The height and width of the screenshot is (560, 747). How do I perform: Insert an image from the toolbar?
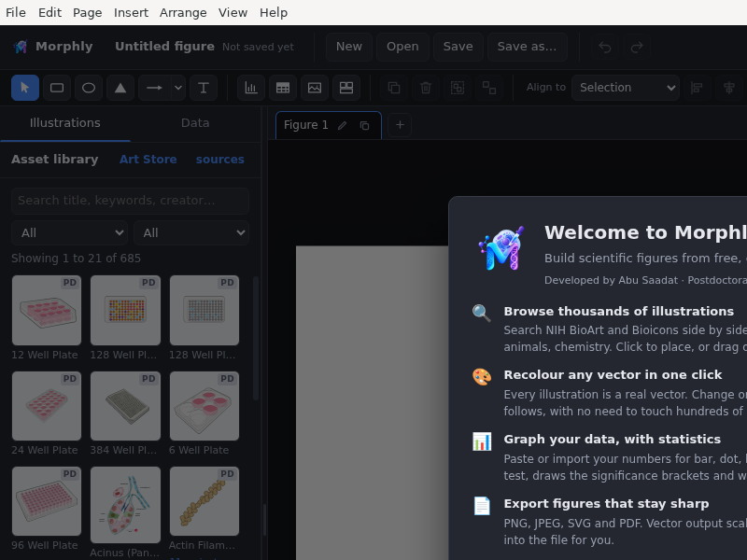(315, 88)
